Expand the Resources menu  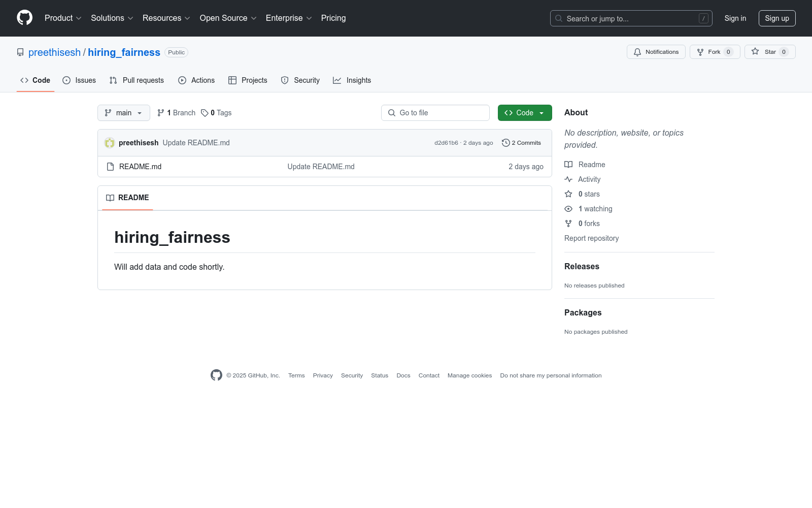[x=166, y=18]
